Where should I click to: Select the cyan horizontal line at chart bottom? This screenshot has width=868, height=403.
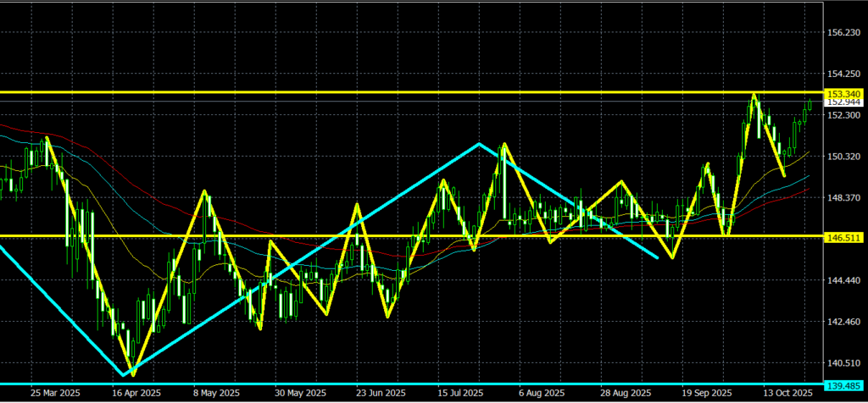pos(424,384)
